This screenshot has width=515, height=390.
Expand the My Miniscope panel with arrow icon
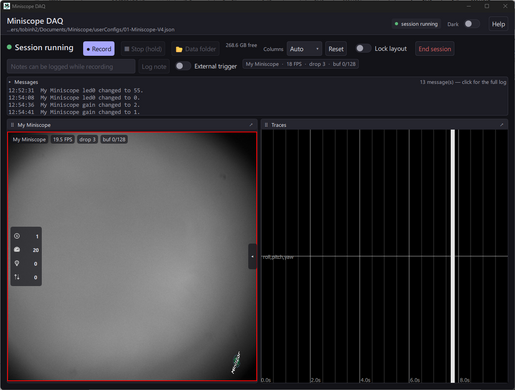pyautogui.click(x=251, y=125)
